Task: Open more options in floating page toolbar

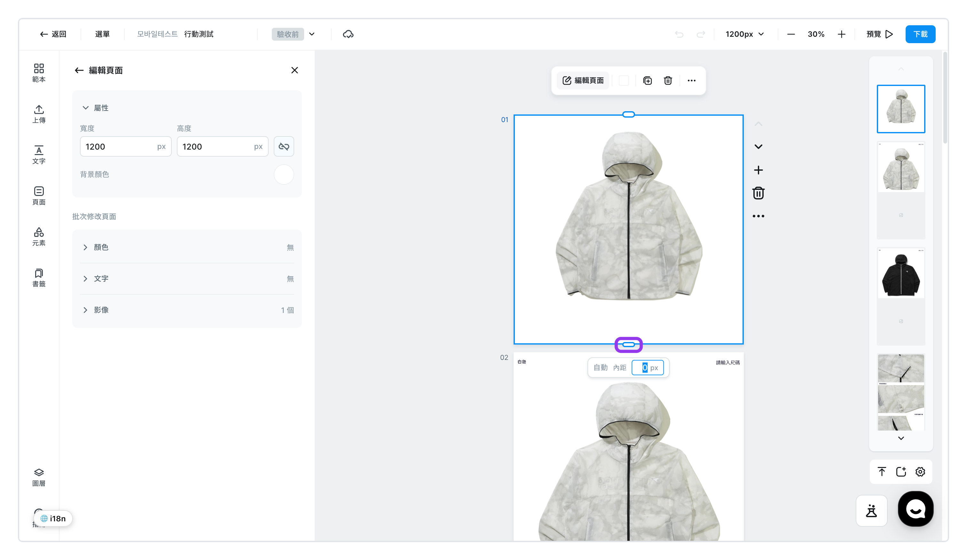Action: click(691, 81)
